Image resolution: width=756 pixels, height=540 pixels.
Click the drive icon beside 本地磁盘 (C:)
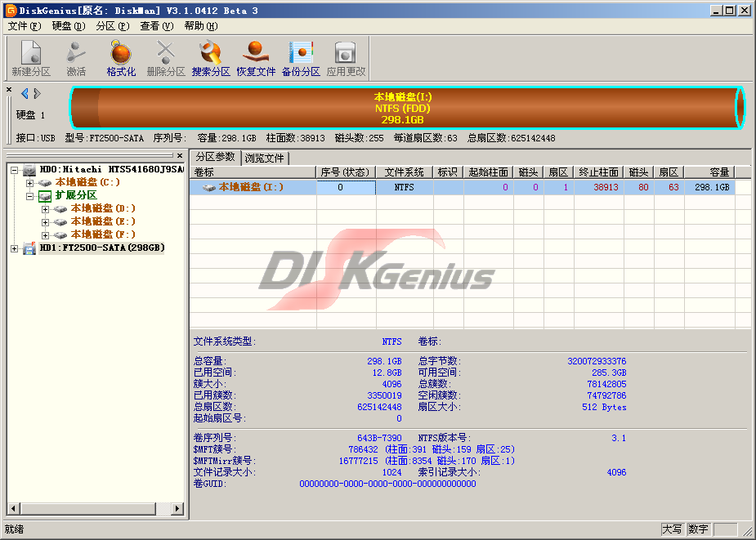(x=45, y=183)
